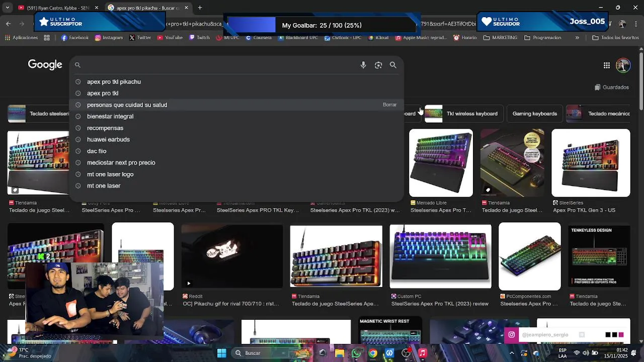Expand the hidden bookmarks chevron
644x362 pixels.
[x=577, y=38]
